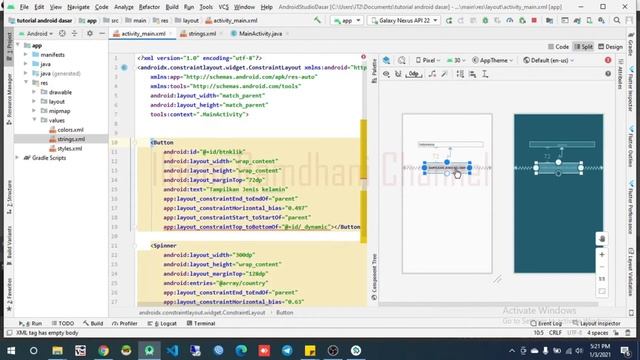Open the Profile app gauge icon
Viewport: 640px width, 360px height.
tap(509, 20)
